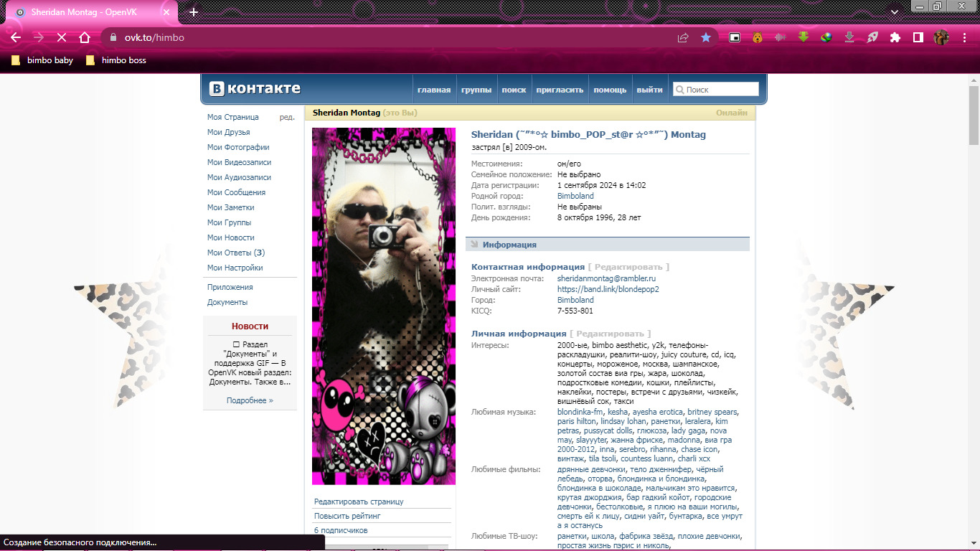Open the bimbo baby bookmark folder

43,60
